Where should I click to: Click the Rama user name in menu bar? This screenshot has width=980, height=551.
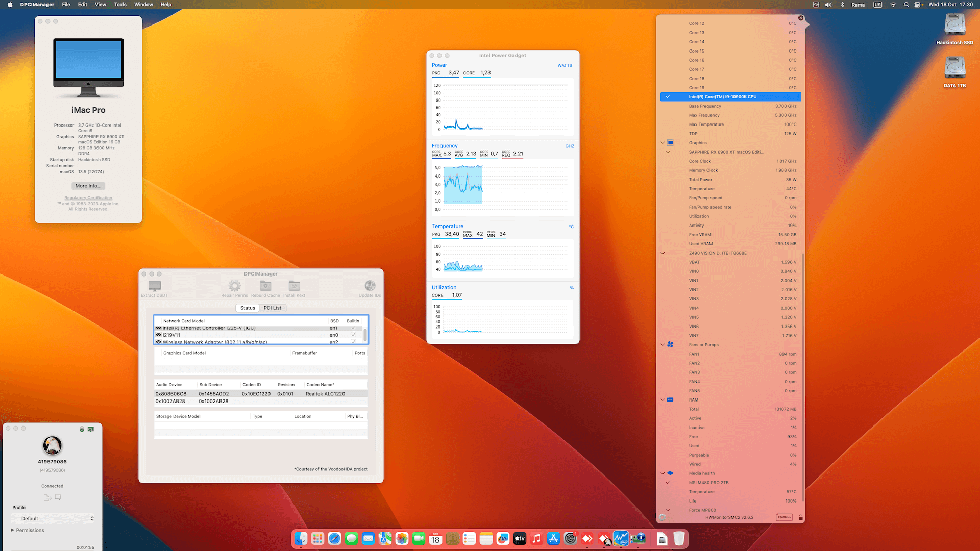tap(858, 5)
